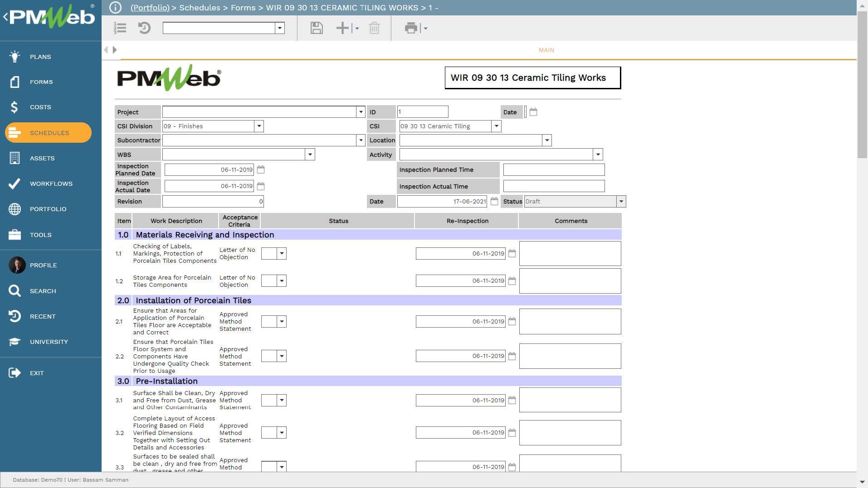Save the form with floppy disk icon

tap(317, 28)
